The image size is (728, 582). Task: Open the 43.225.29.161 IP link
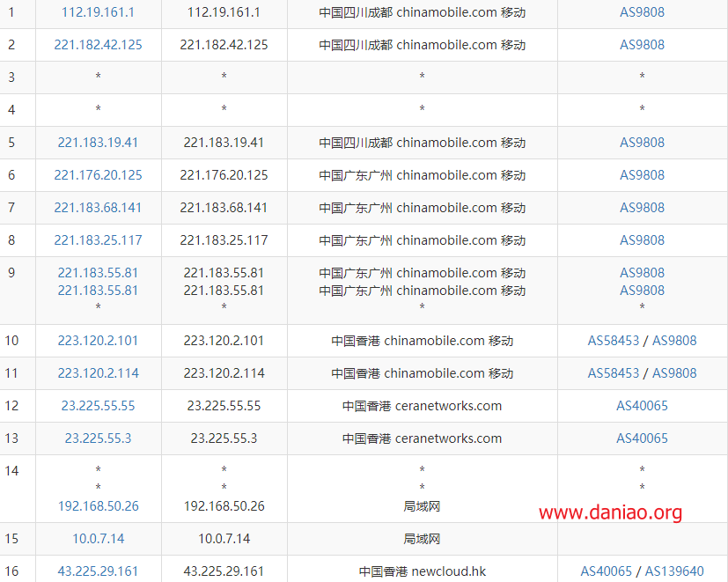point(98,571)
